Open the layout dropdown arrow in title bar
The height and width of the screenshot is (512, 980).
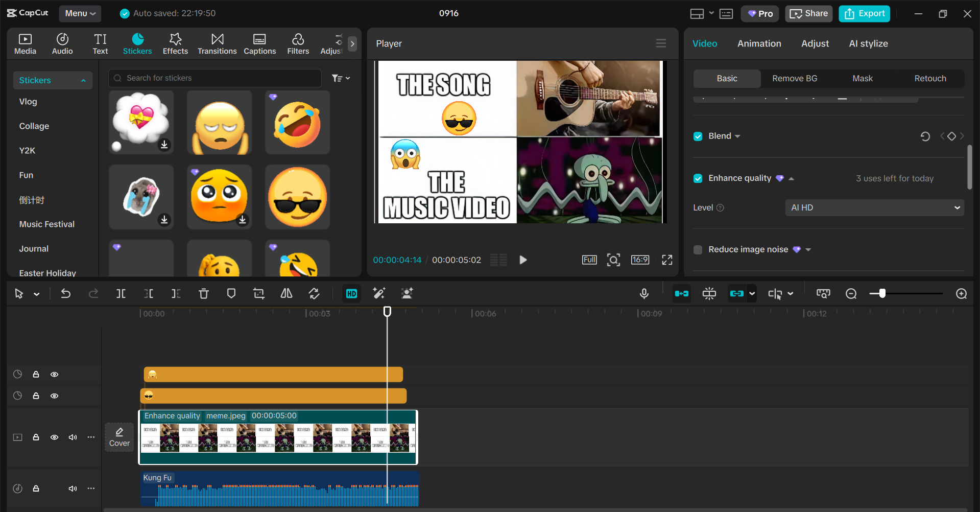pos(711,13)
